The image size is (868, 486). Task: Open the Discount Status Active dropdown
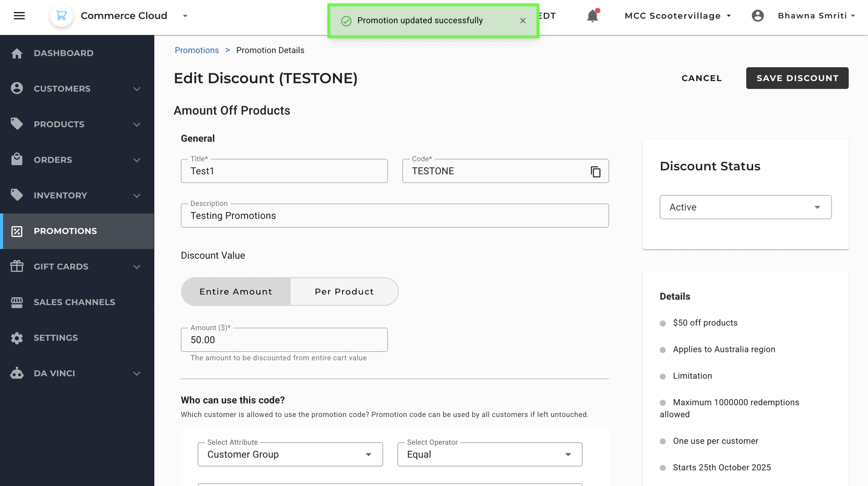(x=745, y=207)
